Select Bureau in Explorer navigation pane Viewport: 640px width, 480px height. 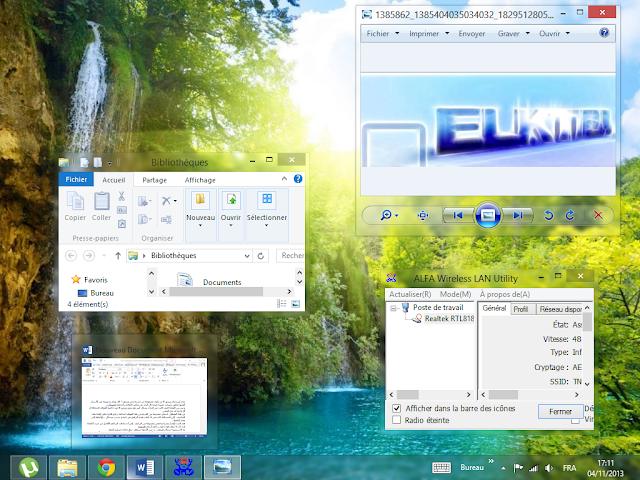(102, 293)
